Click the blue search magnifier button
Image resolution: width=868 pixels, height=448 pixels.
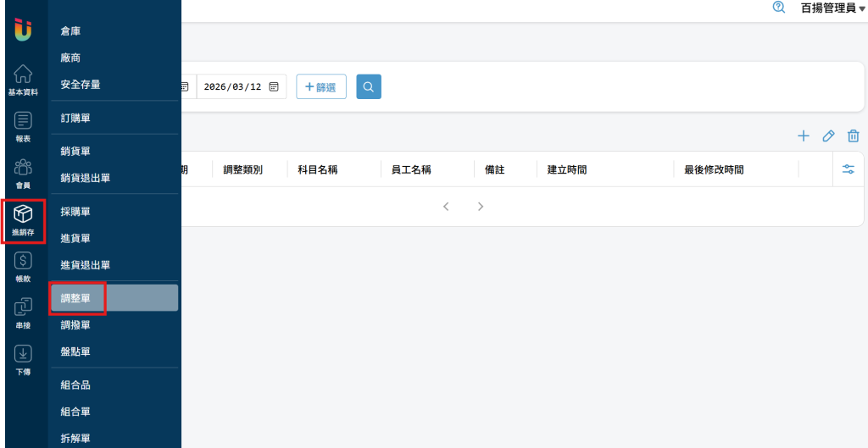[x=369, y=86]
